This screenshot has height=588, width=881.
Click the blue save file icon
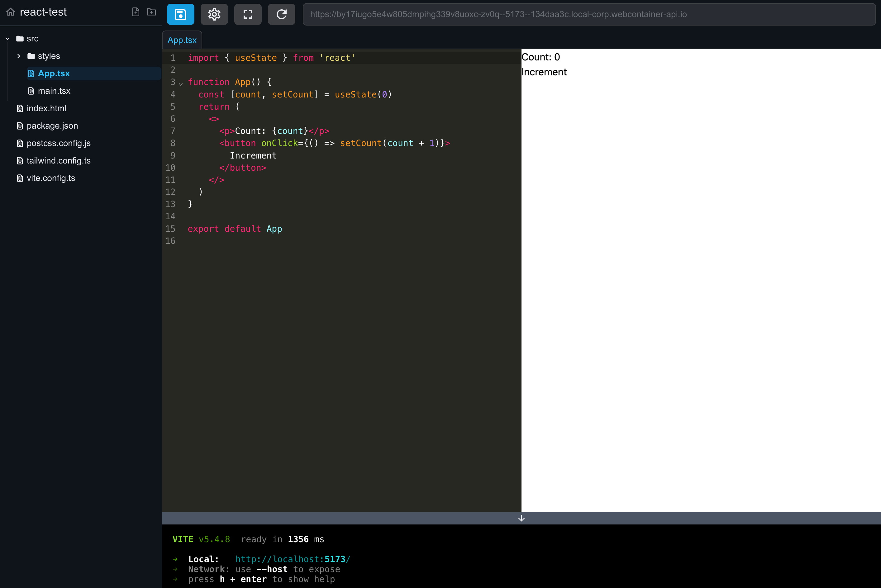(x=180, y=14)
